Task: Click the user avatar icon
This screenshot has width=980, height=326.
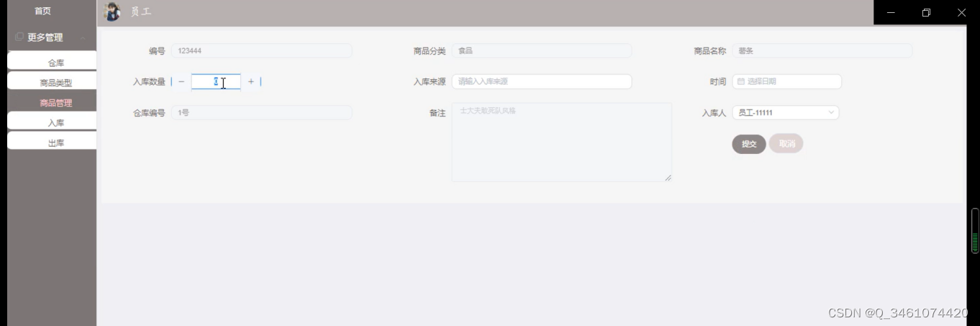Action: click(112, 12)
